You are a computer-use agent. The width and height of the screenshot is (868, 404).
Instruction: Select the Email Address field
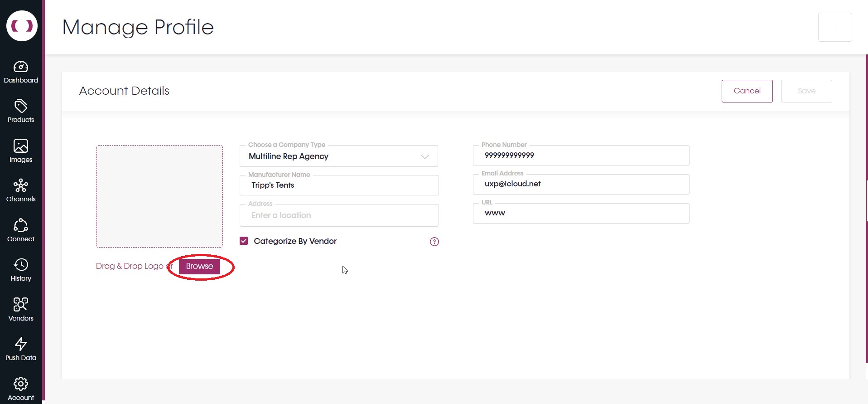[581, 184]
